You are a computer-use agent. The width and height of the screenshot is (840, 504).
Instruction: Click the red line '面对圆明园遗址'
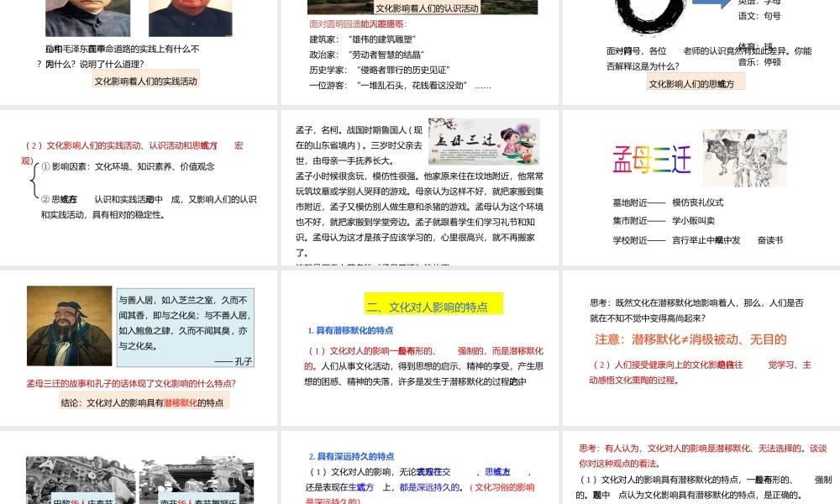pos(358,24)
